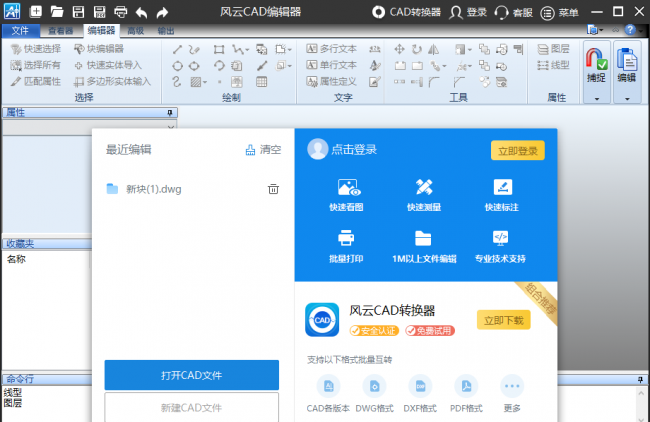The image size is (650, 422).
Task: Click the 更多 formats icon
Action: pyautogui.click(x=512, y=386)
